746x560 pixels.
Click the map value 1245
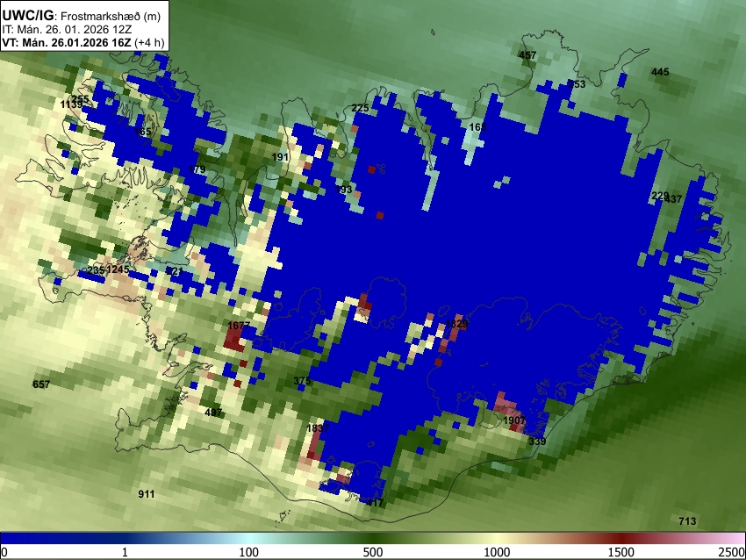pyautogui.click(x=118, y=269)
